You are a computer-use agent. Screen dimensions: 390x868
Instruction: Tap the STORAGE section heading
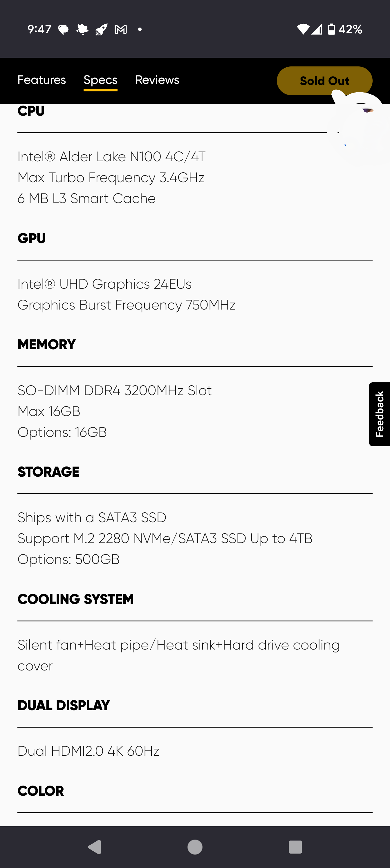point(48,472)
